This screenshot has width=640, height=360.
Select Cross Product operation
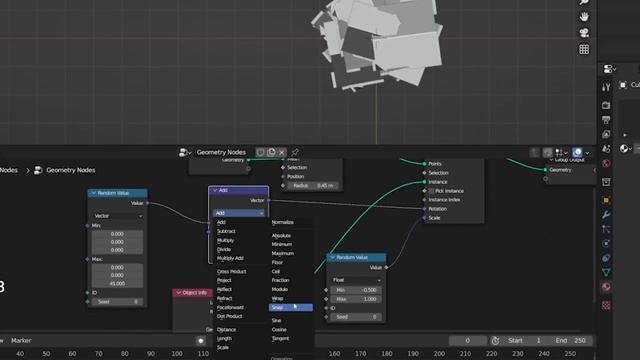(x=231, y=271)
